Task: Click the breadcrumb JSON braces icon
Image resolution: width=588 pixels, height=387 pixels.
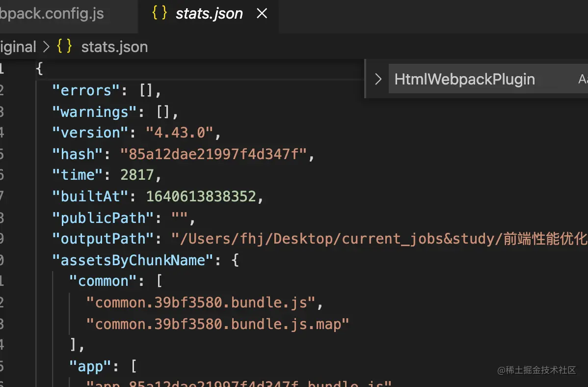Action: [64, 47]
